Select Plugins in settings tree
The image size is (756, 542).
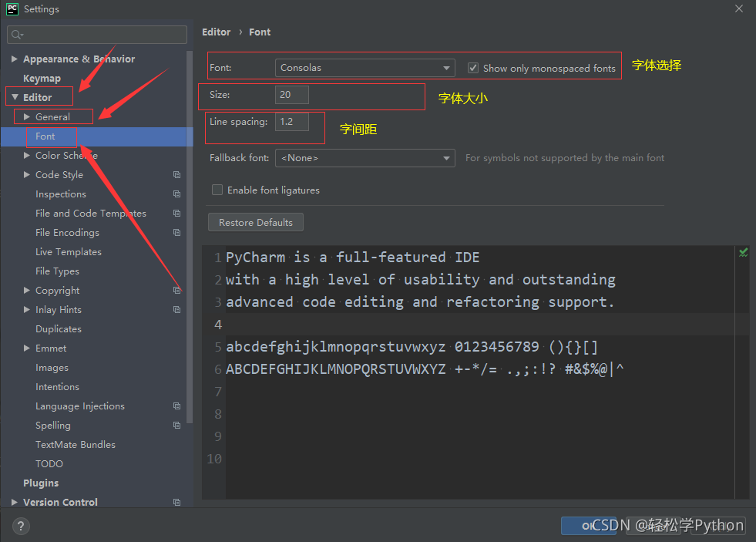[41, 483]
